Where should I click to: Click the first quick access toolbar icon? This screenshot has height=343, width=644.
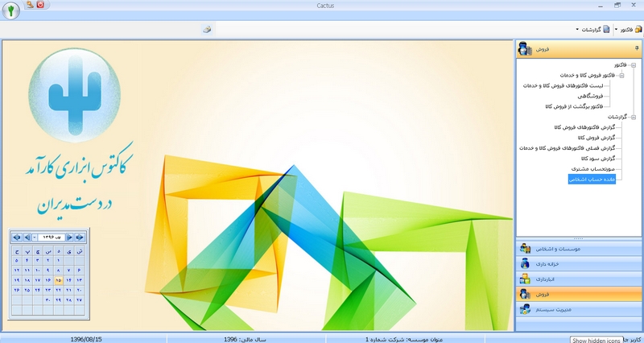click(x=30, y=5)
